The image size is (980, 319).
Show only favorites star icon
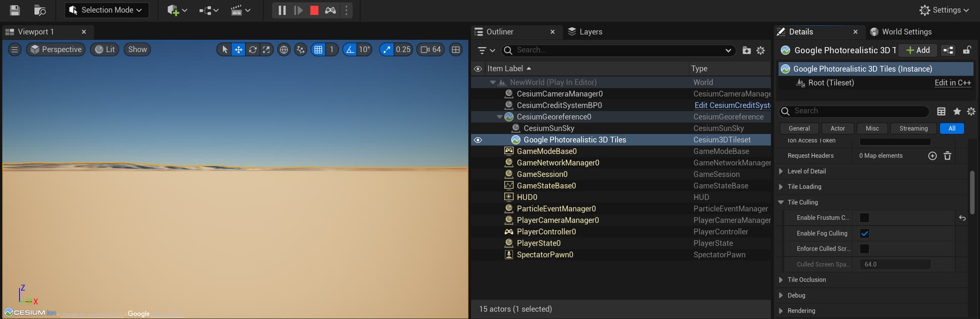tap(957, 111)
